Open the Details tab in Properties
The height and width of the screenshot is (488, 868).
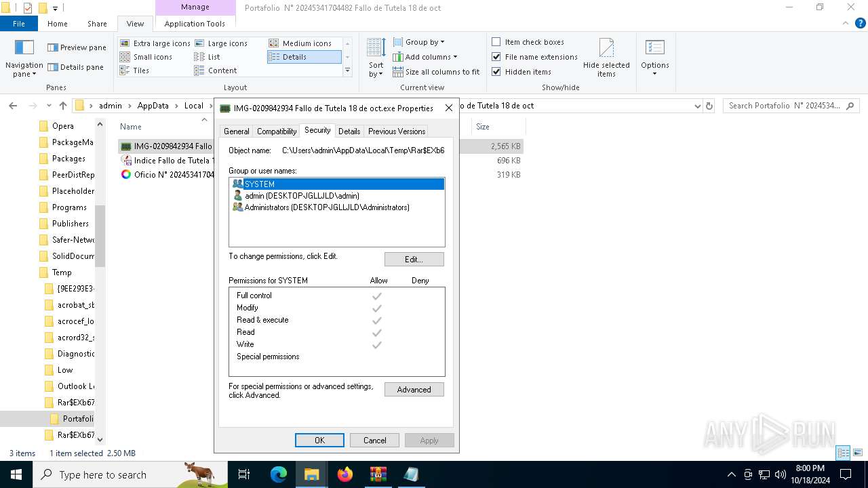click(x=349, y=131)
